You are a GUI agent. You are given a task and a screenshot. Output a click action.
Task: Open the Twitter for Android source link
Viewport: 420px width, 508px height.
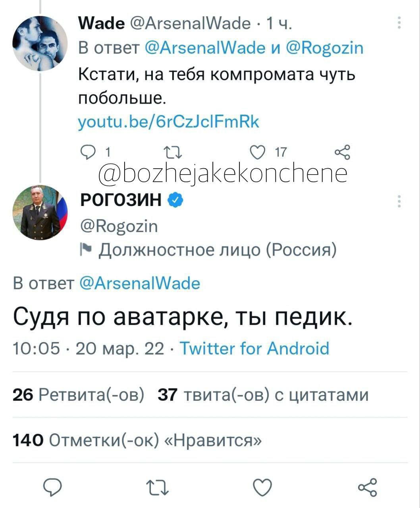pyautogui.click(x=254, y=348)
